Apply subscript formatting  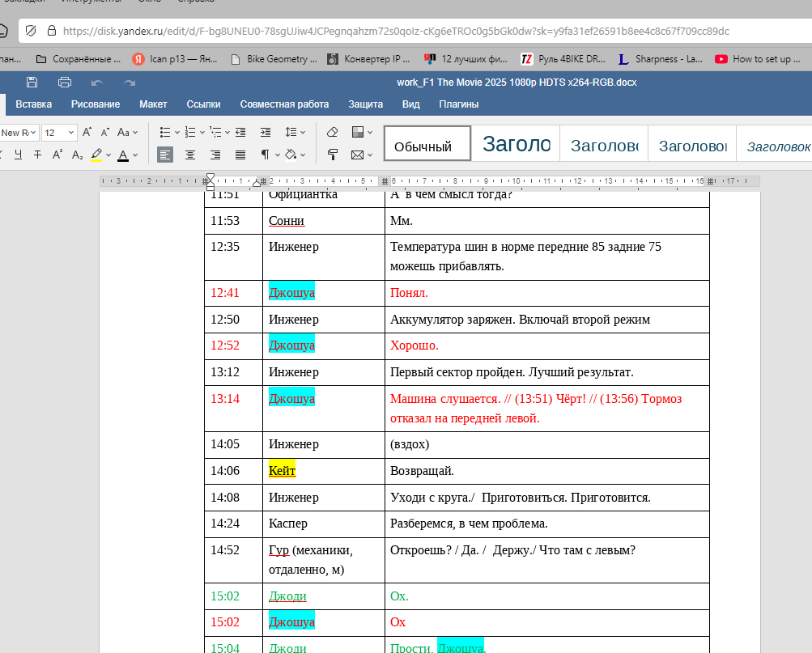point(77,155)
